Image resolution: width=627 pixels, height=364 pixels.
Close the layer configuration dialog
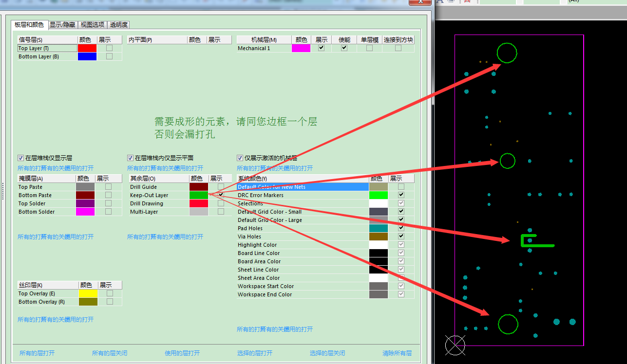[x=419, y=2]
